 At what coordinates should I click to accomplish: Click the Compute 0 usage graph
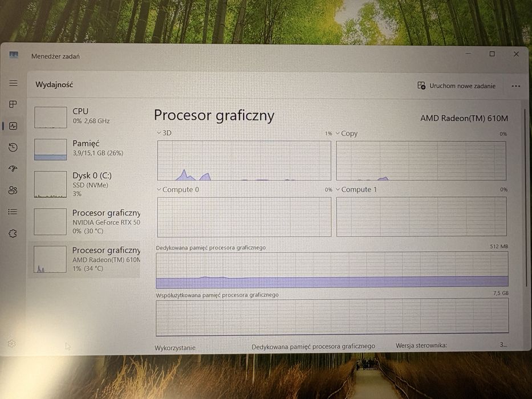(244, 217)
